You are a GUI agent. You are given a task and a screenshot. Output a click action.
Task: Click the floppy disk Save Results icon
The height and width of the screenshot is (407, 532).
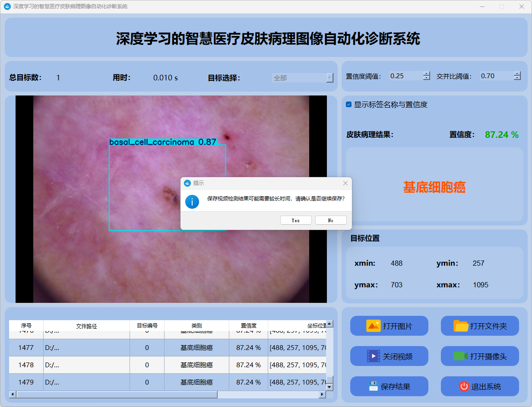coord(373,387)
